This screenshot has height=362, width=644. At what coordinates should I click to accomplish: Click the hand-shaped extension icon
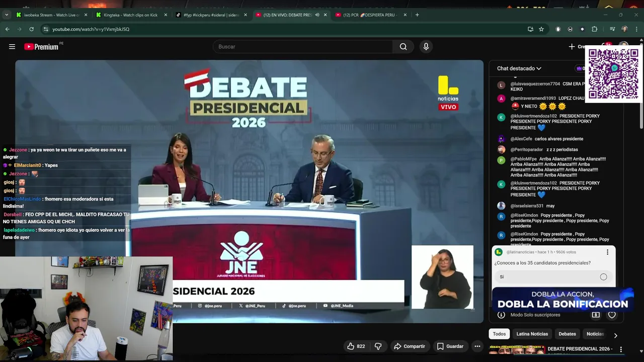[x=558, y=29]
